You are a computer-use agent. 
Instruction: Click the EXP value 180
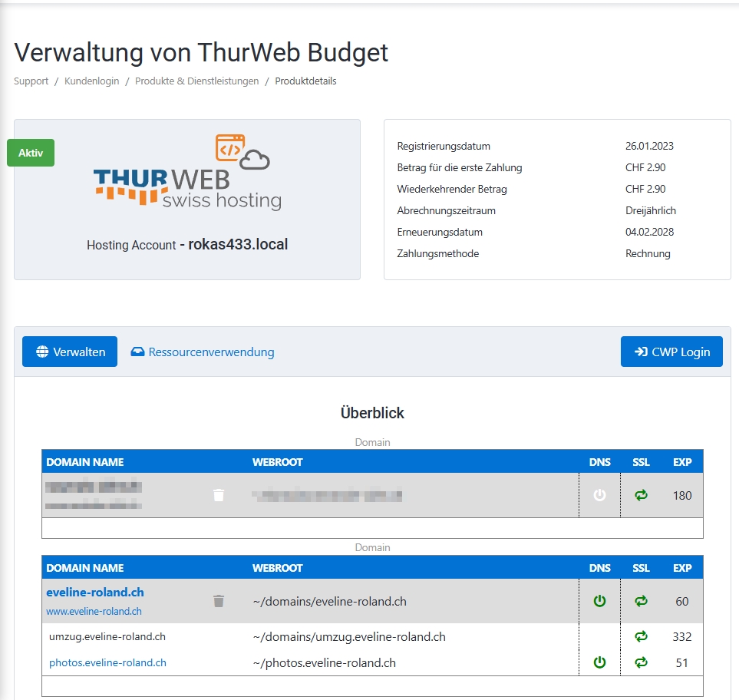click(682, 495)
